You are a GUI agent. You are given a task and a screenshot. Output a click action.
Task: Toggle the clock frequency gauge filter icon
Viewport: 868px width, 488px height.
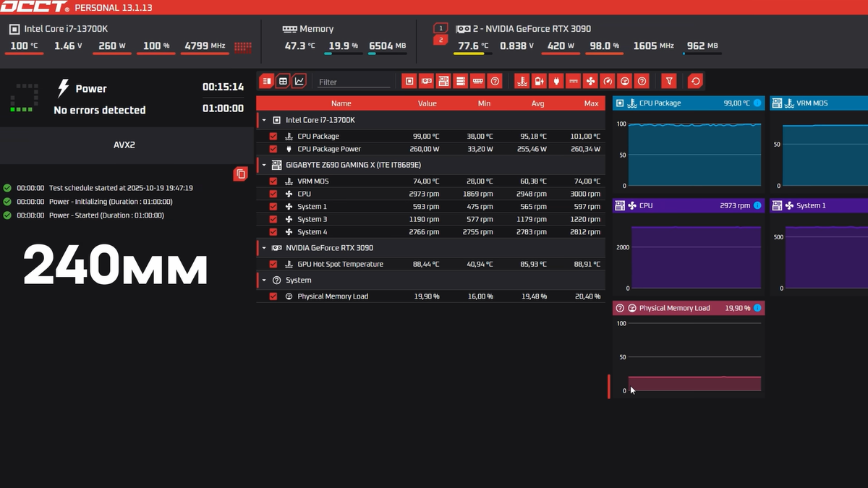coord(608,81)
